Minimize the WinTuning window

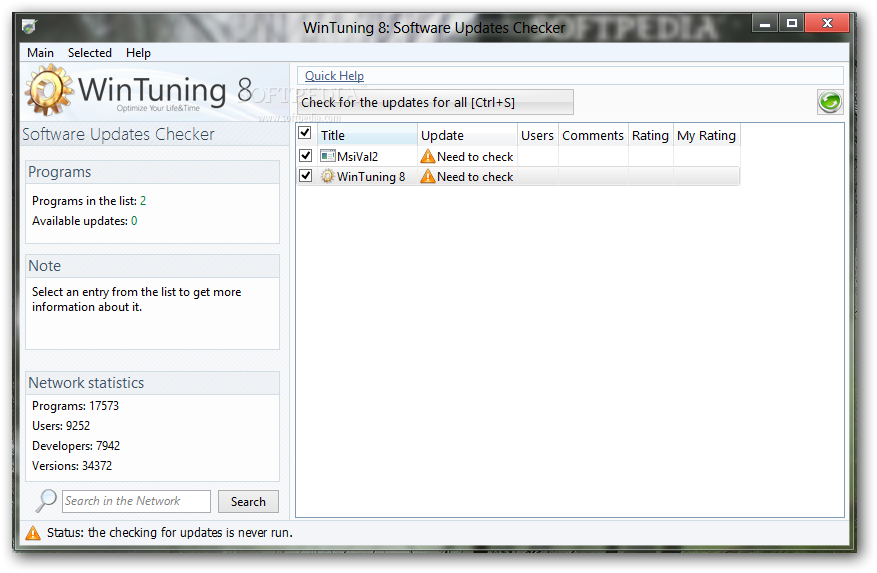click(765, 24)
